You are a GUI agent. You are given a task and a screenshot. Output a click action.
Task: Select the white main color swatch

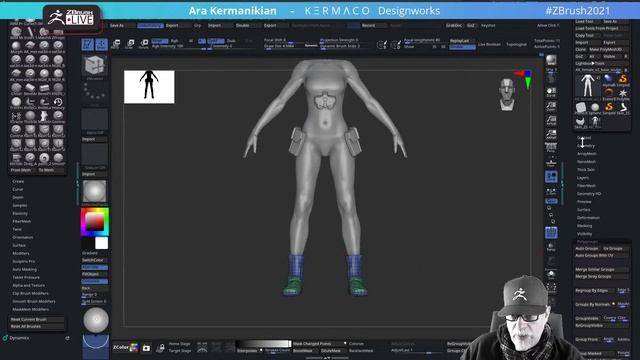[102, 243]
